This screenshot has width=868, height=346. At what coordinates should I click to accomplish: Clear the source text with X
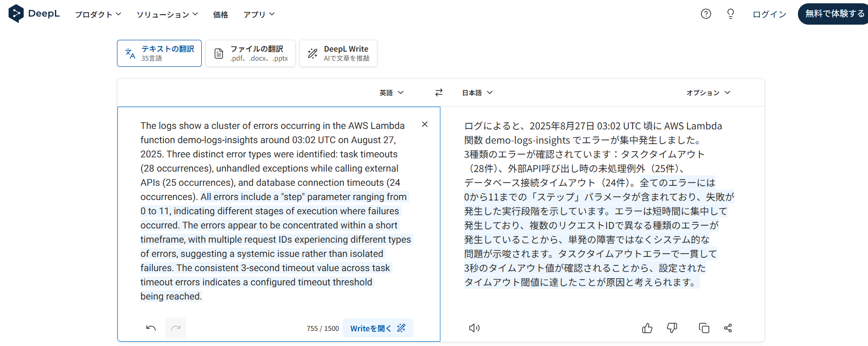(424, 124)
